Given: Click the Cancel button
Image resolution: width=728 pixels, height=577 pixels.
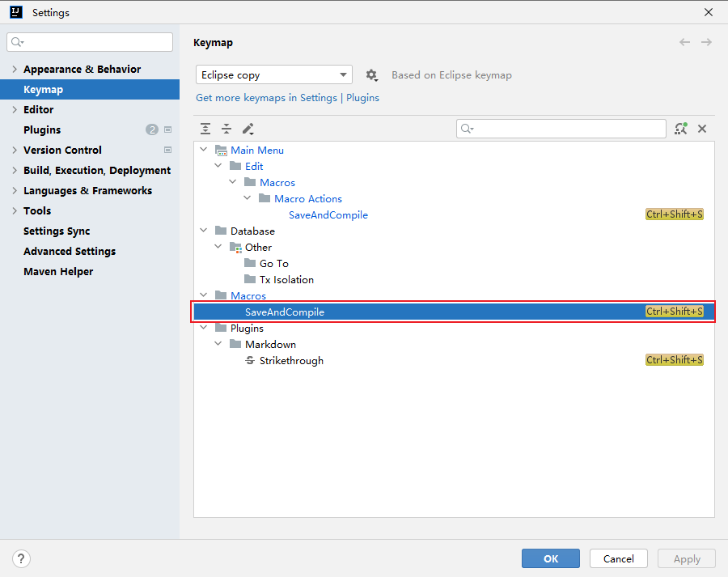Looking at the screenshot, I should click(619, 558).
